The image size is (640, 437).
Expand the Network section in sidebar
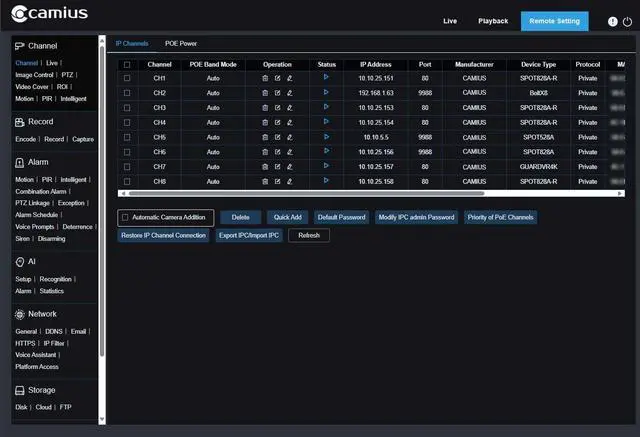42,314
